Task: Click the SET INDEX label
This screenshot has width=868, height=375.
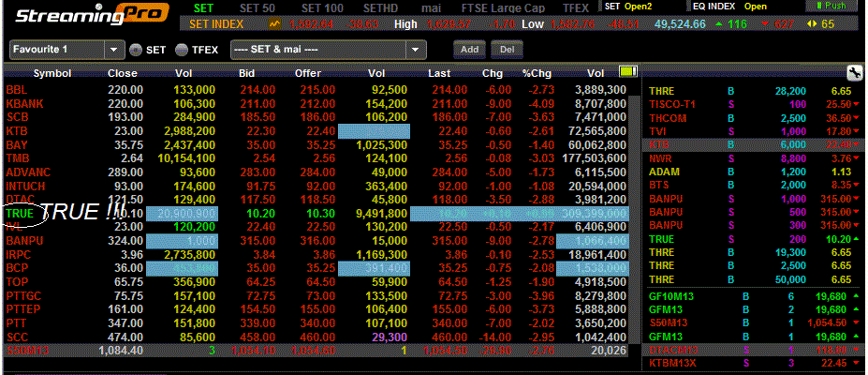Action: tap(217, 24)
